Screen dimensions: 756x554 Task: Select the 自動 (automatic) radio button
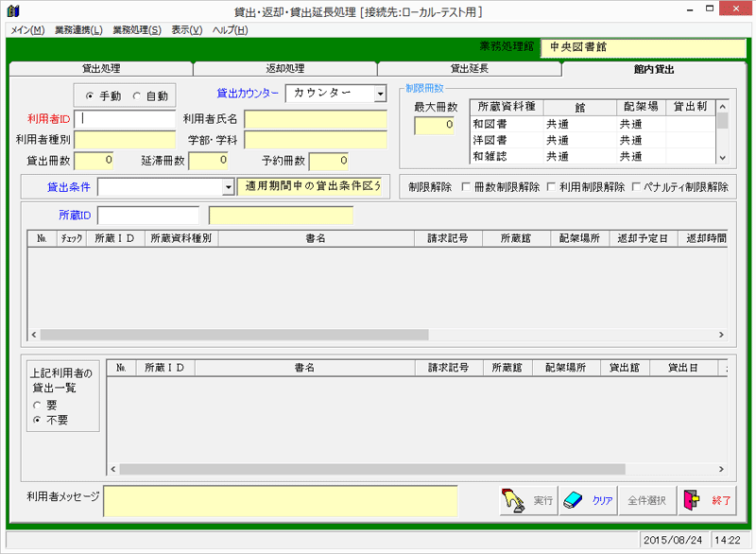point(136,95)
